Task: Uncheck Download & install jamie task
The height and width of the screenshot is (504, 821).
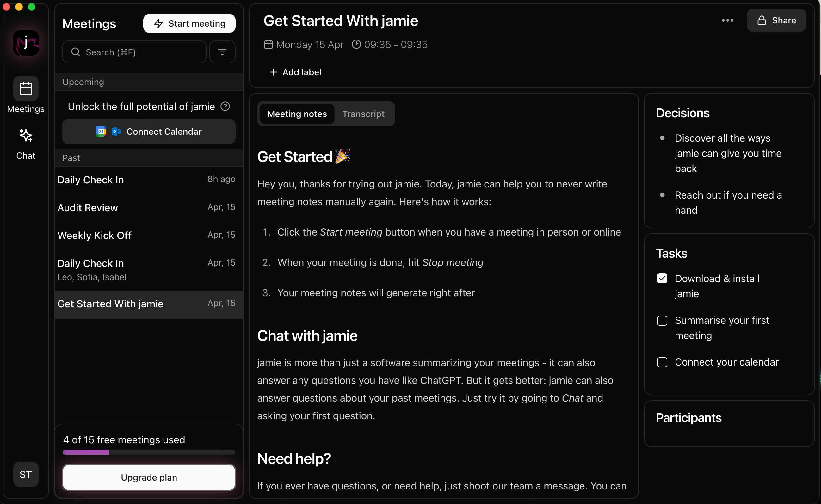Action: pyautogui.click(x=662, y=278)
